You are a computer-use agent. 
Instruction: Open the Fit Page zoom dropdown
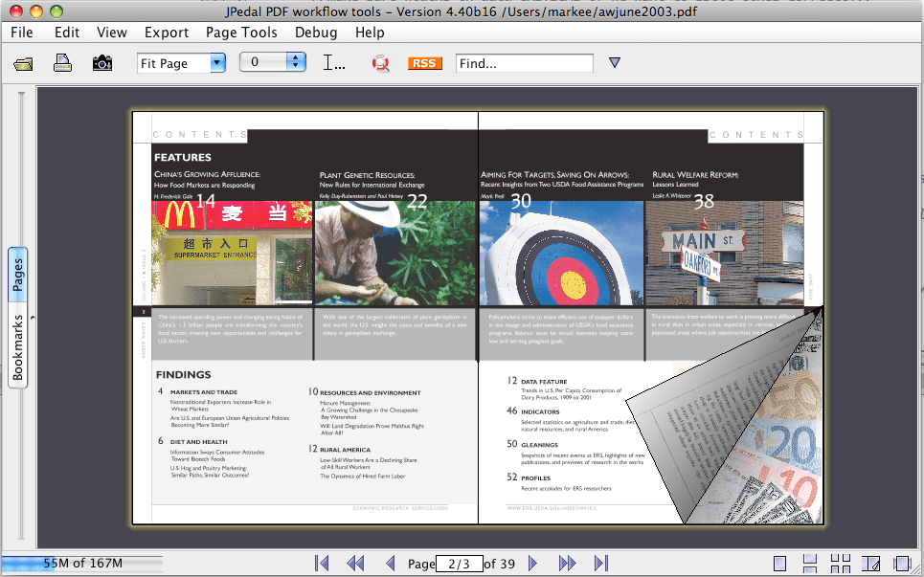click(x=217, y=63)
